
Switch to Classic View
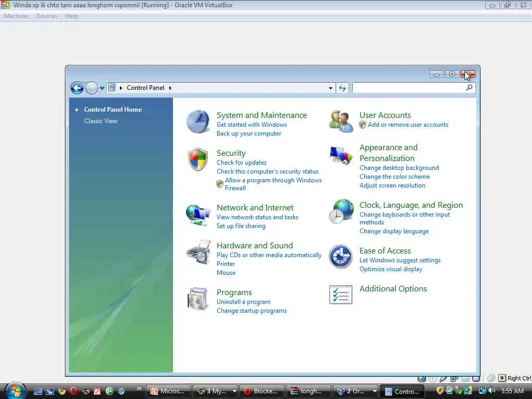pos(101,121)
